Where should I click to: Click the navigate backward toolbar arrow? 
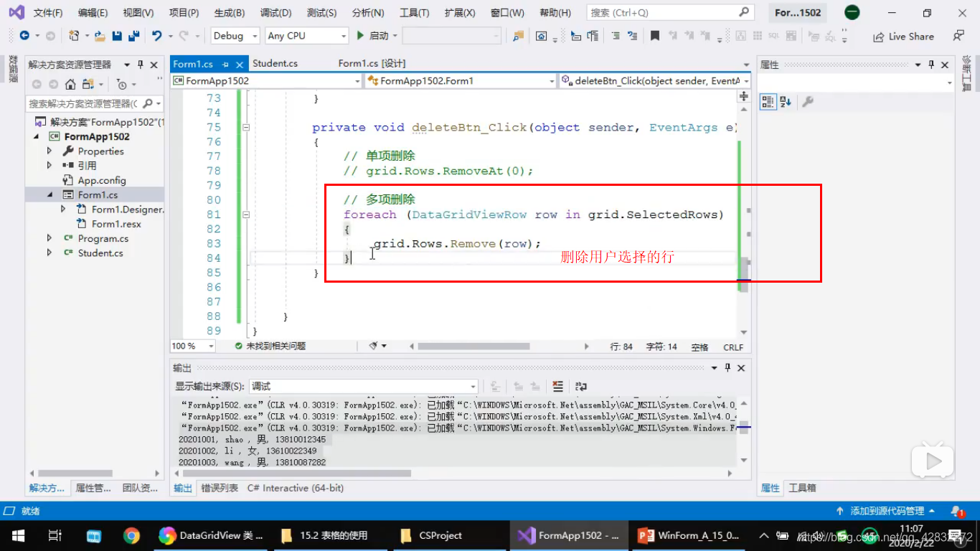(24, 36)
